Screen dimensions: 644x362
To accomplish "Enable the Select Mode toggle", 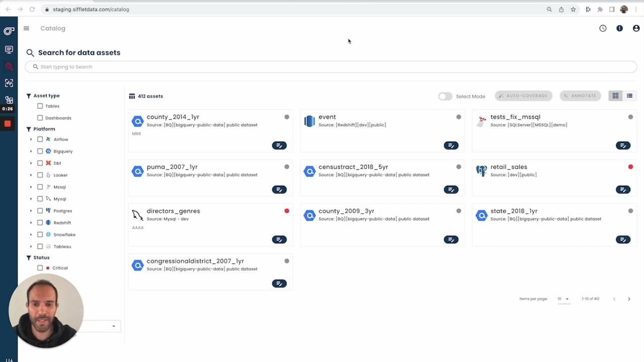I will pyautogui.click(x=445, y=97).
